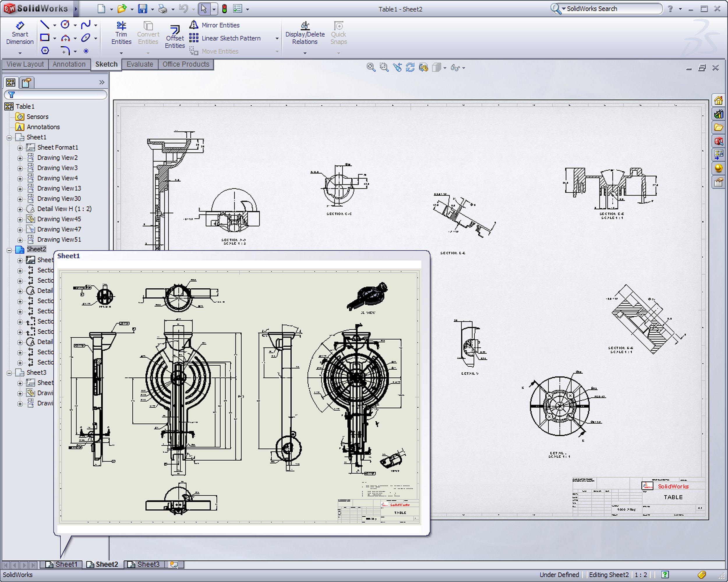
Task: Select the Smart Dimension tool
Action: (20, 33)
